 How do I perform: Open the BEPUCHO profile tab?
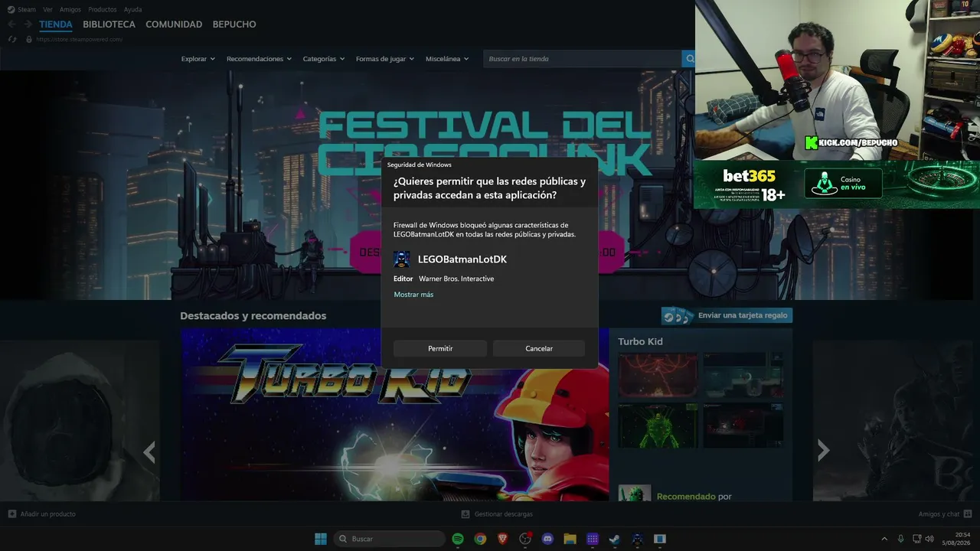click(234, 24)
